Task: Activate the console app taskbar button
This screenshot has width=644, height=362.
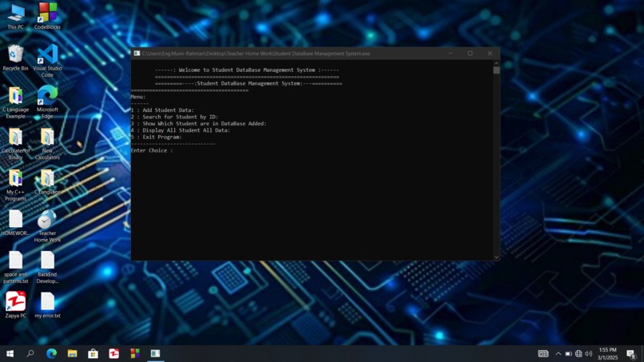Action: 155,353
